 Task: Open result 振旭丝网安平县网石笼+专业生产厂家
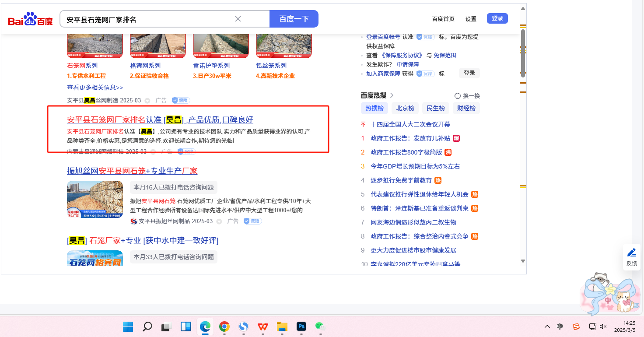click(x=132, y=171)
